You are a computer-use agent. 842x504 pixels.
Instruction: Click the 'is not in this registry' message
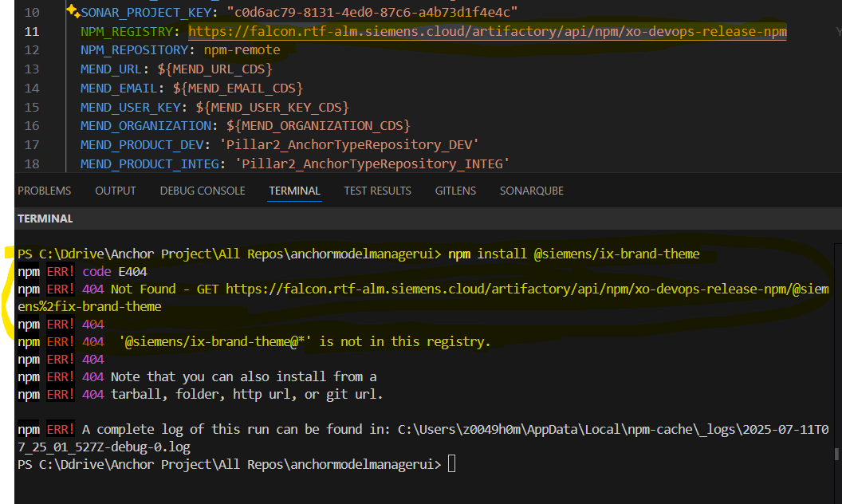tap(405, 342)
